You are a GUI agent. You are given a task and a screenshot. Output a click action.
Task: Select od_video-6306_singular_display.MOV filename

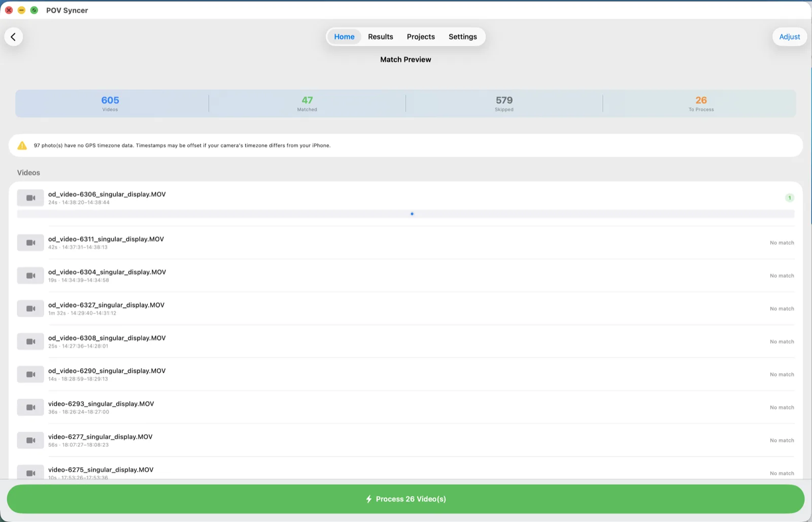107,194
